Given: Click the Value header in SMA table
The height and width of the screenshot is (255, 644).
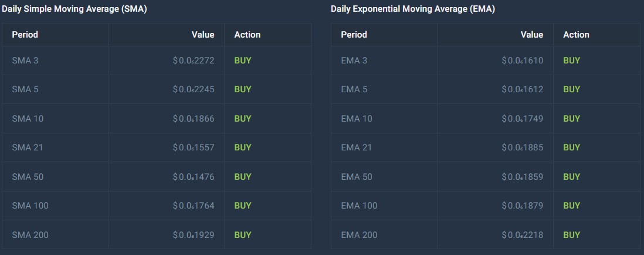Looking at the screenshot, I should pos(203,35).
